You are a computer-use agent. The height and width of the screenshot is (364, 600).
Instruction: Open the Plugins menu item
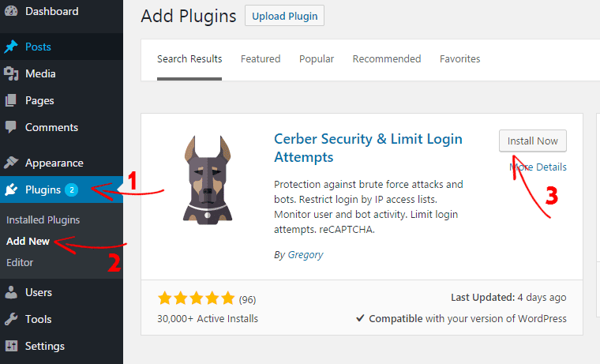tap(43, 190)
